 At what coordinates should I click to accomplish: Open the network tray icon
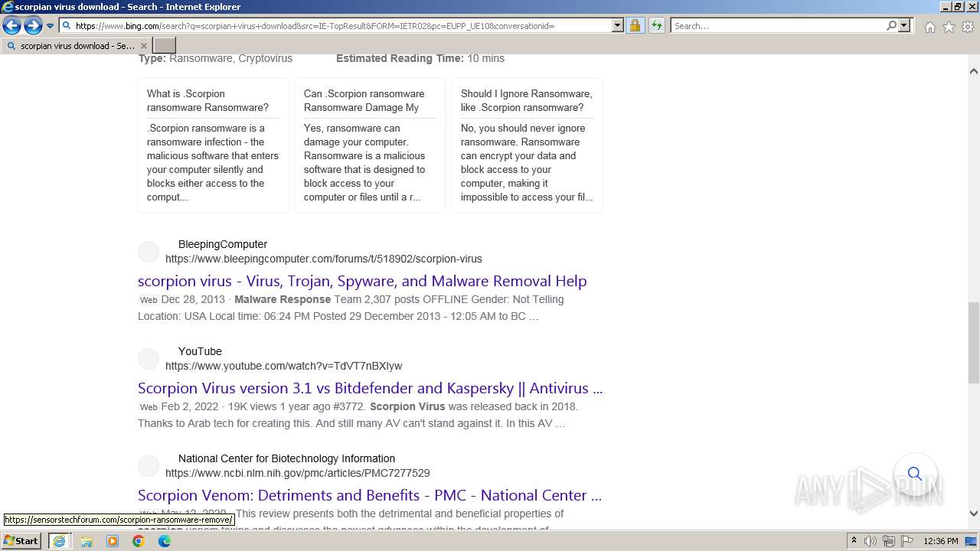point(889,541)
